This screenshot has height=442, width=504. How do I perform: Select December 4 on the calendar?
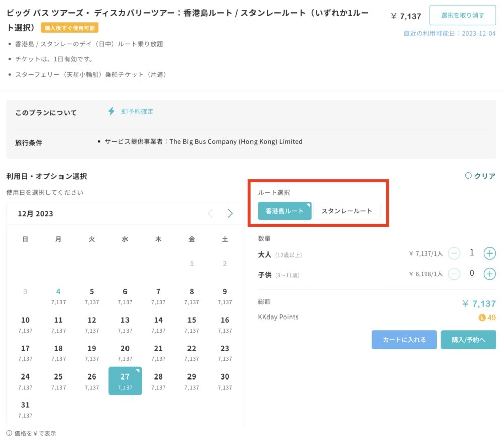(x=58, y=296)
